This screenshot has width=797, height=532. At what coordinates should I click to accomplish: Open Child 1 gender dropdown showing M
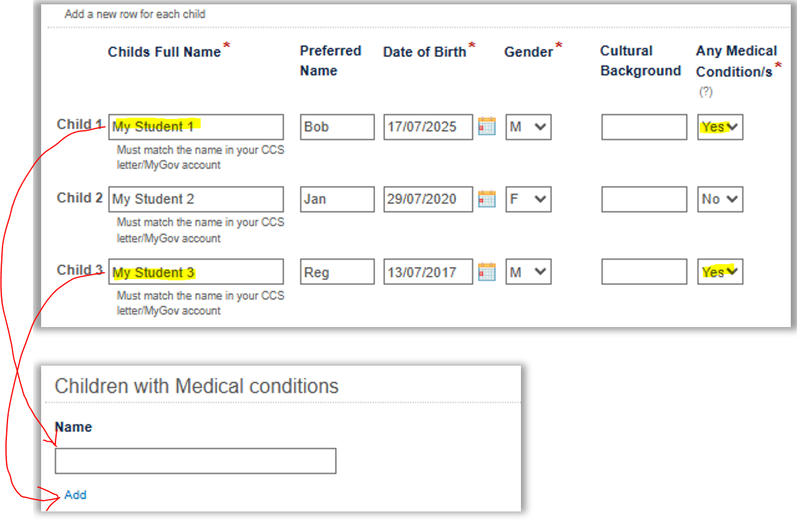[528, 127]
